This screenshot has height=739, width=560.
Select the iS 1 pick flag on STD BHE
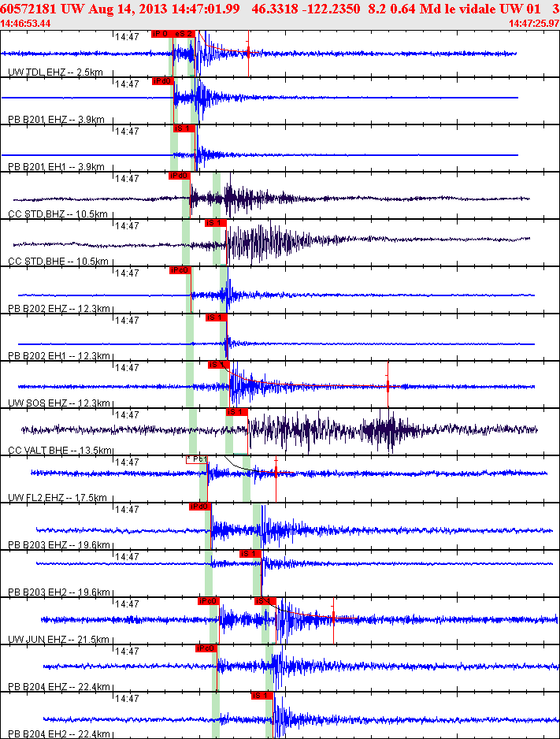click(216, 223)
